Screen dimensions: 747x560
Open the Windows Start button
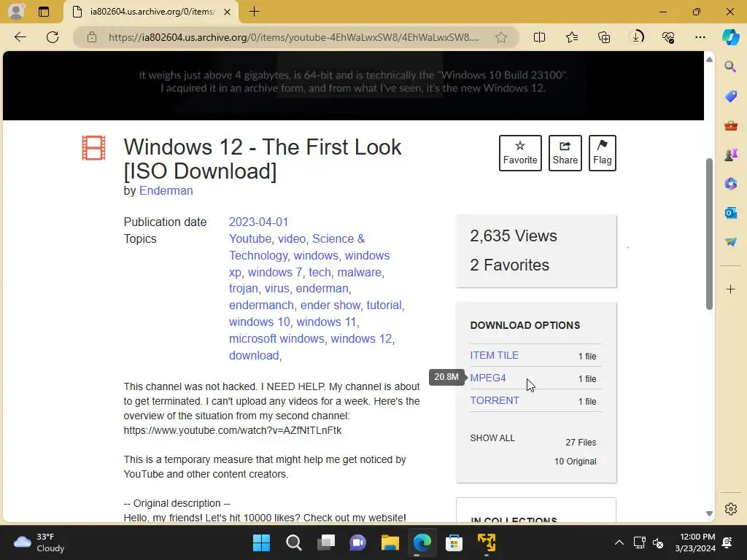point(261,542)
